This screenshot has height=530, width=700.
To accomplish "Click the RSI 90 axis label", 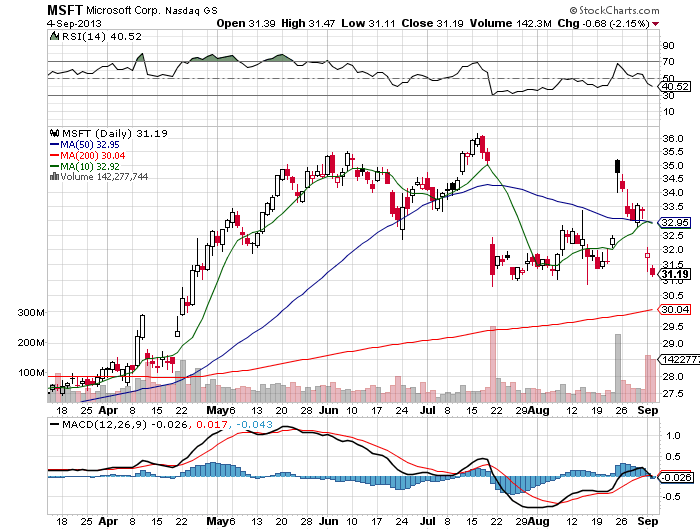I will pos(669,45).
